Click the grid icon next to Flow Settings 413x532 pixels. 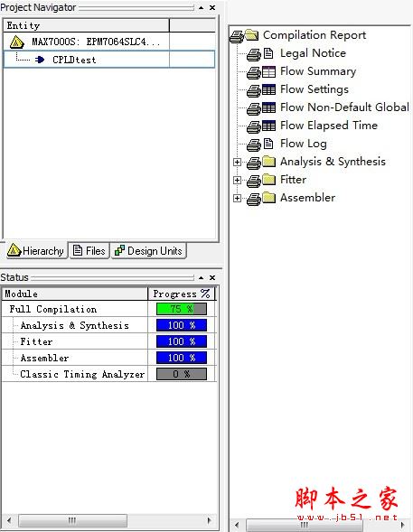tap(268, 89)
